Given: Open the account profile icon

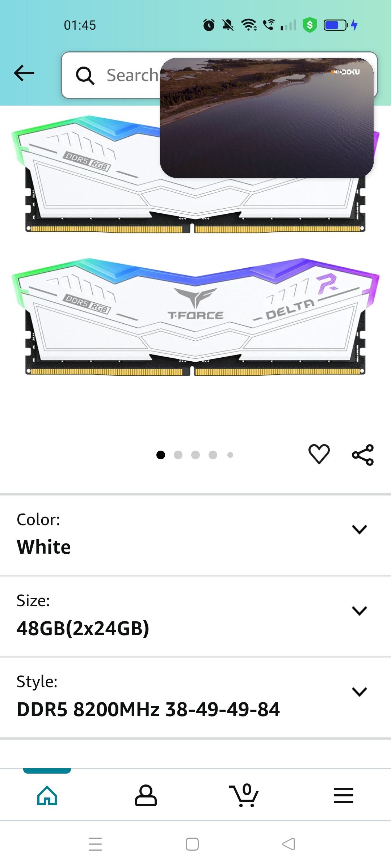Looking at the screenshot, I should tap(146, 796).
